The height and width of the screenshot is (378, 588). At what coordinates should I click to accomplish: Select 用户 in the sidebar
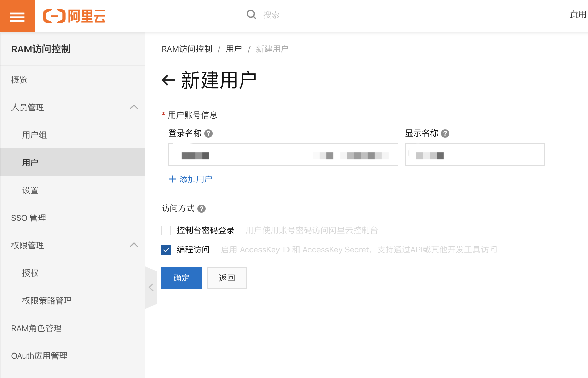click(x=72, y=162)
